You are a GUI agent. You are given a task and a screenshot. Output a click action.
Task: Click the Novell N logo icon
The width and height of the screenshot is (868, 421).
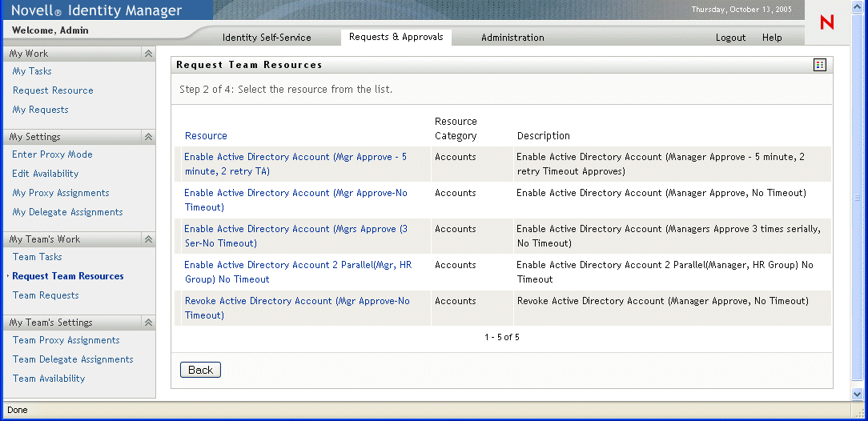point(827,23)
